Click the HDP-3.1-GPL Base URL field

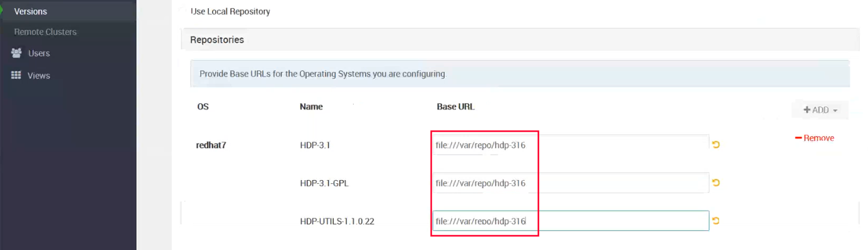point(571,183)
